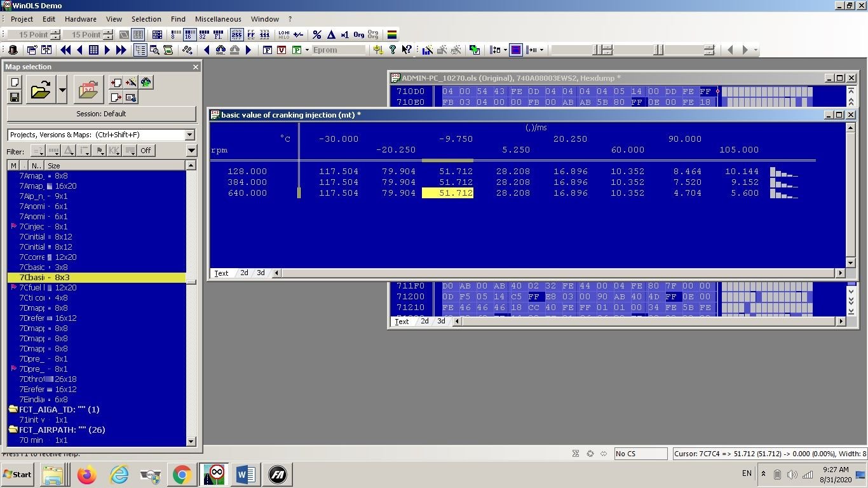The width and height of the screenshot is (868, 488).
Task: Click the rainbow color scheme icon
Action: (x=392, y=35)
